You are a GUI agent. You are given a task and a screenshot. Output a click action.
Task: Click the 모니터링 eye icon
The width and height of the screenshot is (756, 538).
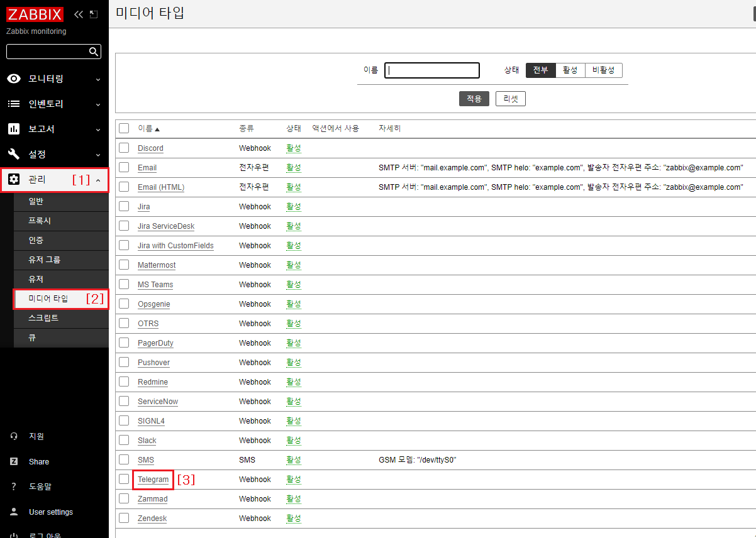tap(14, 79)
